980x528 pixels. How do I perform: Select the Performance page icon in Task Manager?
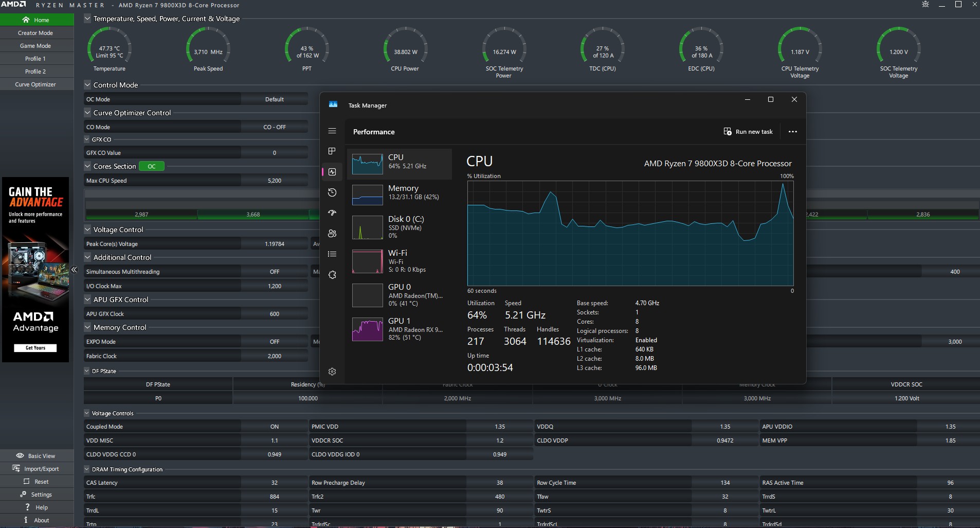(332, 172)
